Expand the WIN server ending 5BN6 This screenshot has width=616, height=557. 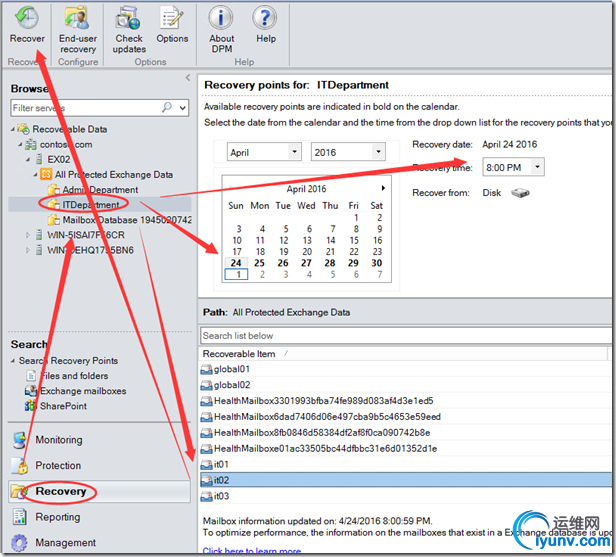coord(28,250)
